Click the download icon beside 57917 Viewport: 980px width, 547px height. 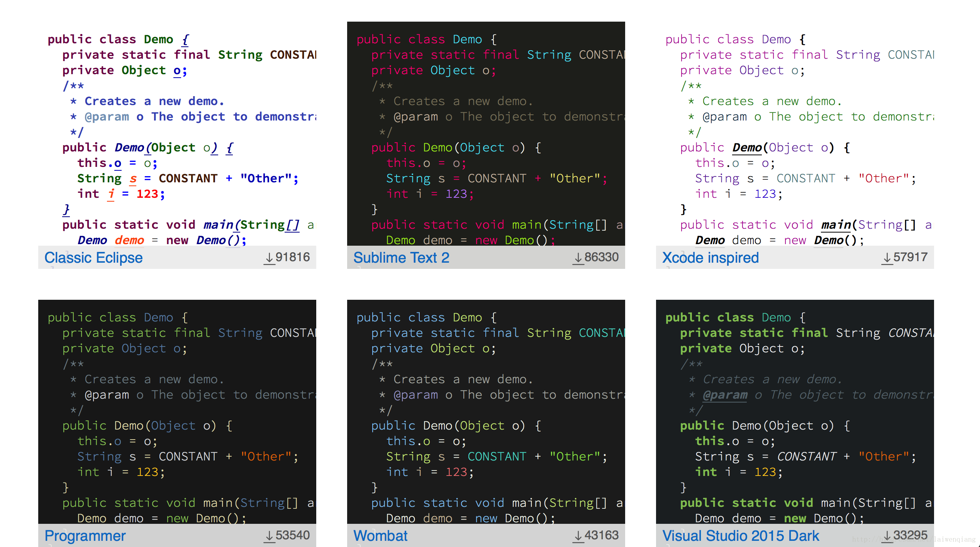pos(887,258)
